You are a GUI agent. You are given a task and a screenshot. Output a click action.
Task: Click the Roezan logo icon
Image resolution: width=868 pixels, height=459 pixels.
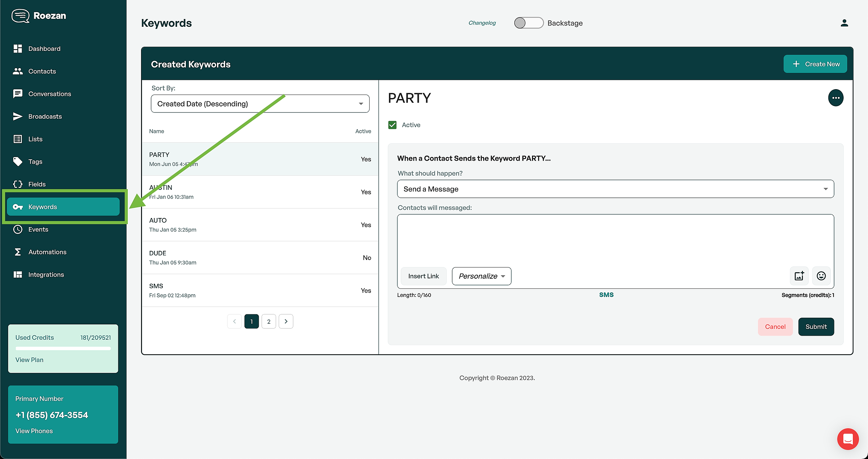pos(20,16)
